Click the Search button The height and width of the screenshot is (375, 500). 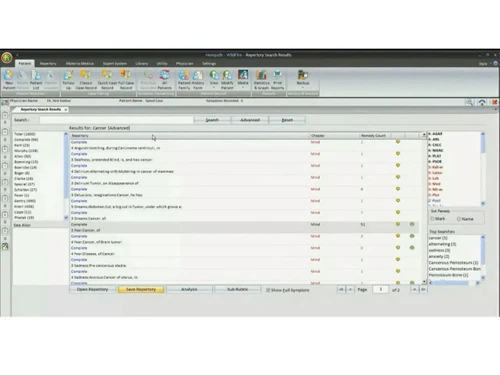212,120
